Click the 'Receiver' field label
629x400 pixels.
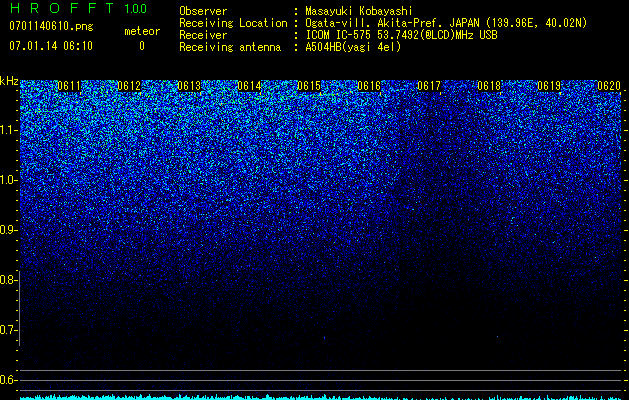[x=203, y=35]
